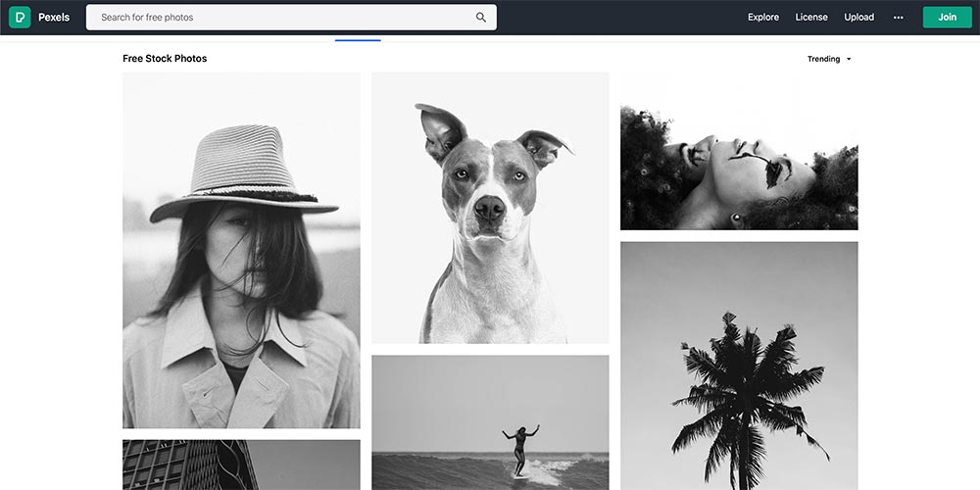Go to the Upload page
This screenshot has height=490, width=980.
(x=858, y=18)
